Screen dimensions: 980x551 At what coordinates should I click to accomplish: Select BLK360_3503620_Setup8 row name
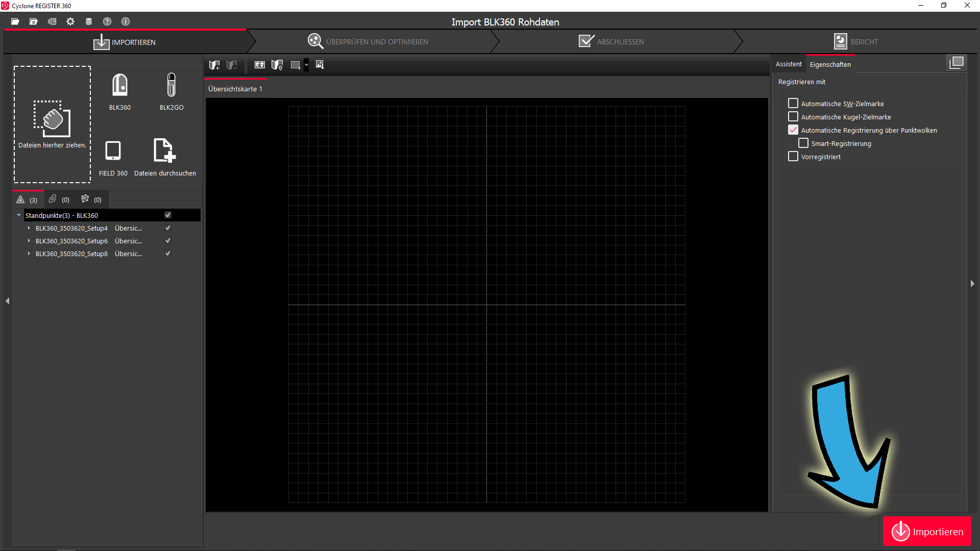pyautogui.click(x=71, y=254)
